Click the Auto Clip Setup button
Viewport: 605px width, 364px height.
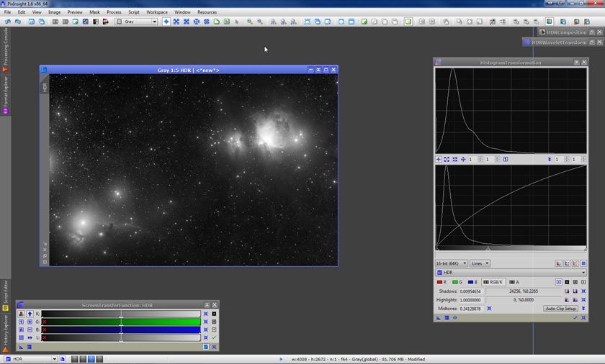point(560,309)
